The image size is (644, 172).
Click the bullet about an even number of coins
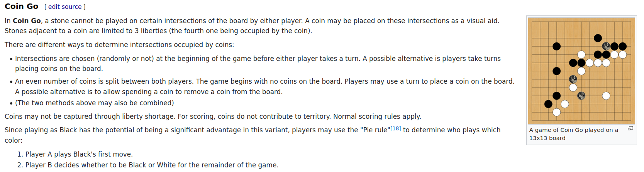coord(265,86)
